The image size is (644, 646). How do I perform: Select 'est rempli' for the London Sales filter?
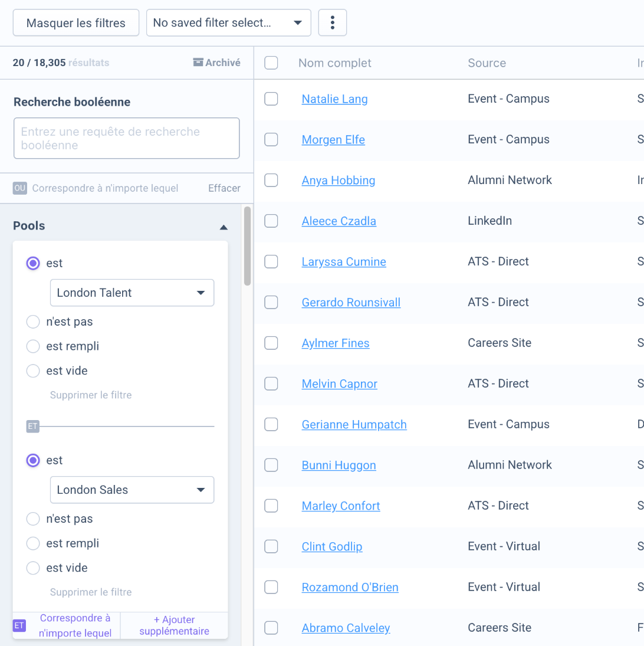(x=33, y=543)
